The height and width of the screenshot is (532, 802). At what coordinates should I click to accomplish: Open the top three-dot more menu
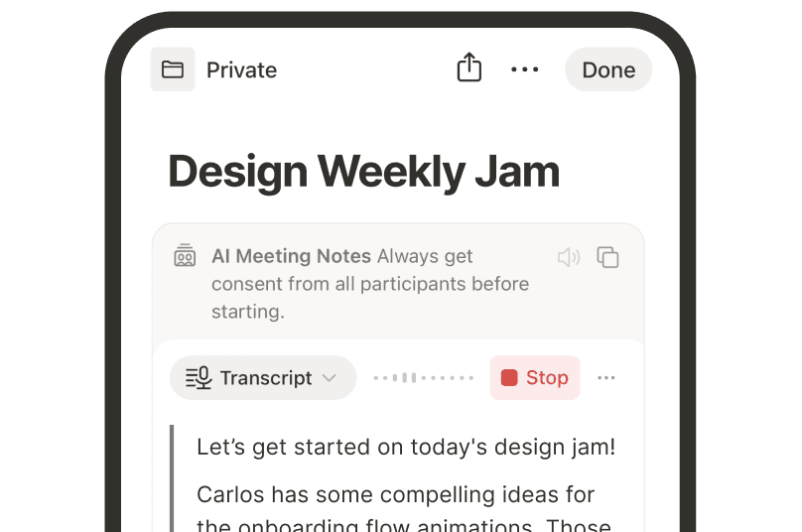[524, 69]
